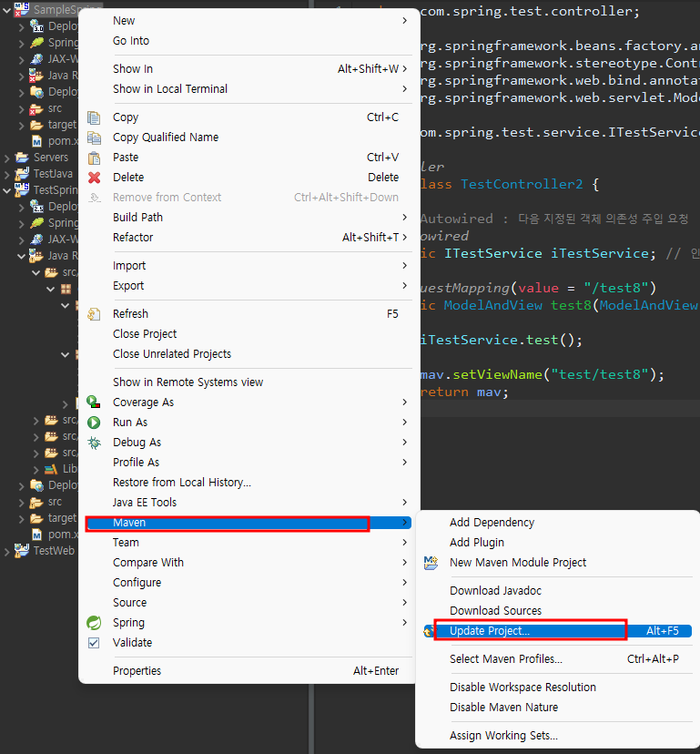Open the Refactor submenu
Viewport: 700px width, 754px height.
pos(249,238)
